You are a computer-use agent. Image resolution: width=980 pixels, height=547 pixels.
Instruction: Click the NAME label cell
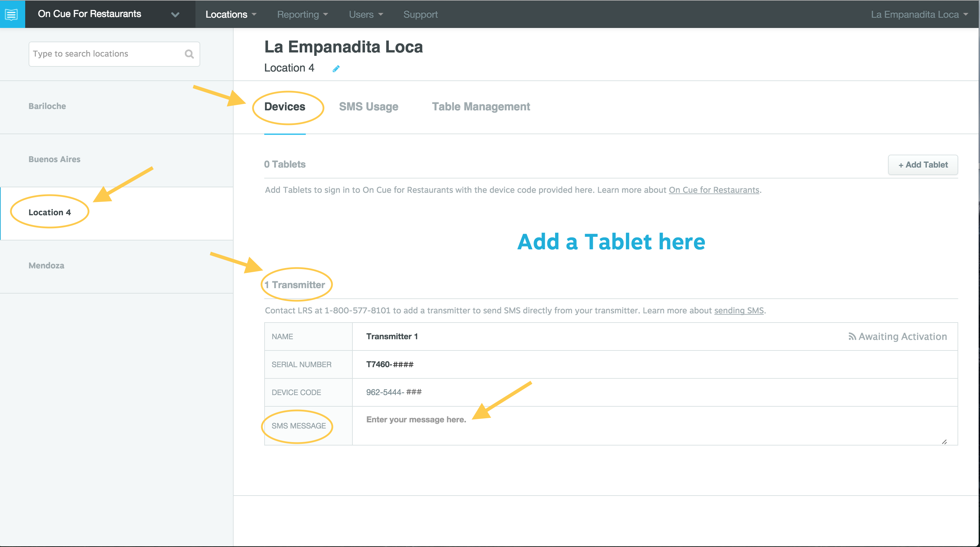pos(309,337)
